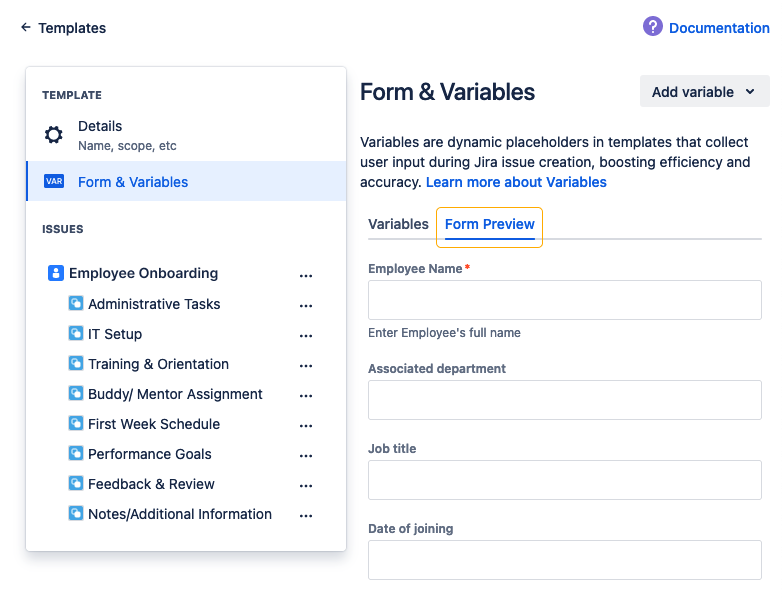Click the Employee Name input field

(564, 300)
